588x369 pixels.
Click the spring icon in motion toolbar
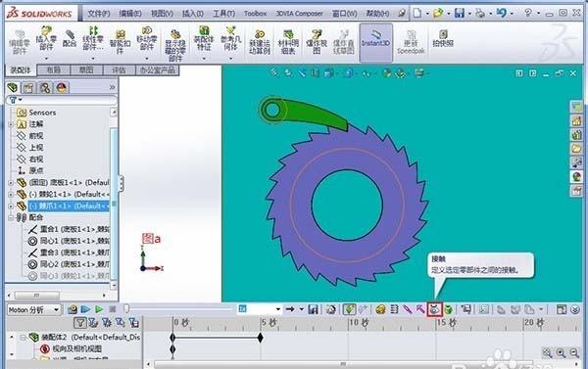pyautogui.click(x=394, y=309)
